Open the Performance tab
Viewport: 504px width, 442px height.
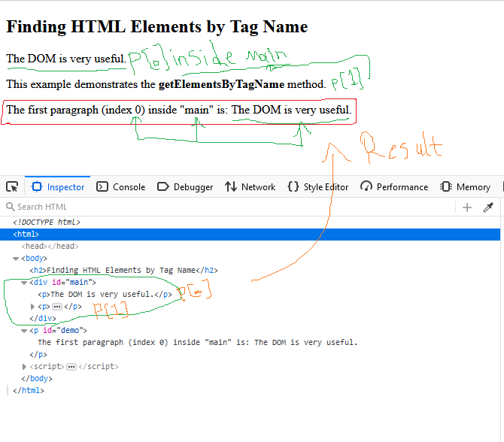pyautogui.click(x=394, y=186)
